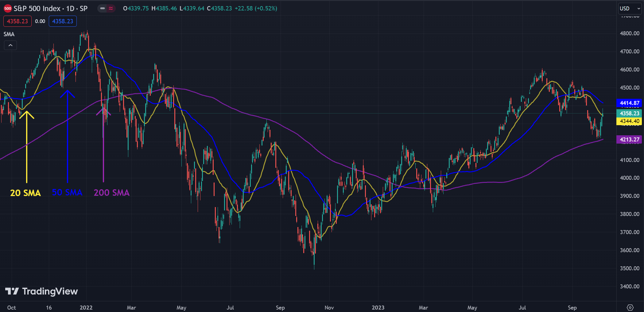Click the purple 4213.27 price label
The width and height of the screenshot is (644, 312).
(x=629, y=140)
